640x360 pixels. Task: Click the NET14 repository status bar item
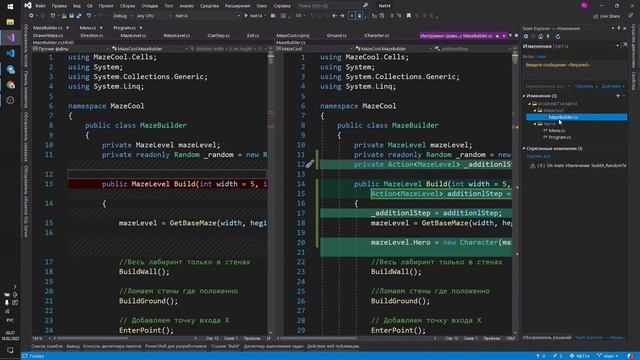[579, 356]
